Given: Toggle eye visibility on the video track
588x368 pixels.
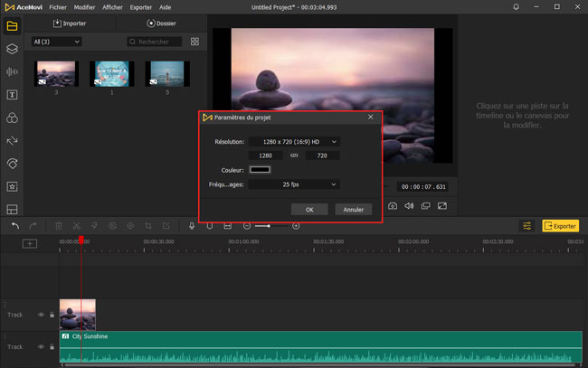Looking at the screenshot, I should click(41, 315).
